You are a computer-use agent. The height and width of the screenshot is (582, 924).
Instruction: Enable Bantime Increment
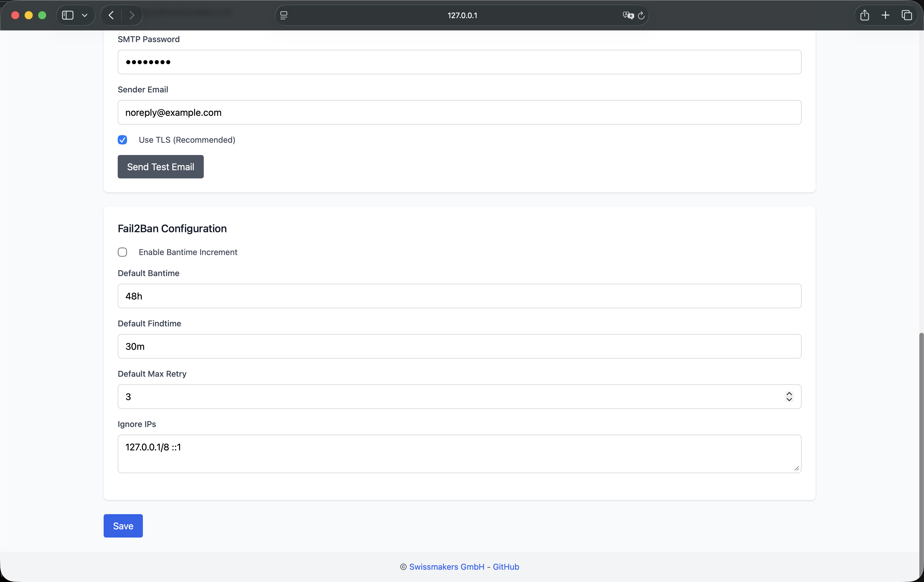pyautogui.click(x=122, y=252)
